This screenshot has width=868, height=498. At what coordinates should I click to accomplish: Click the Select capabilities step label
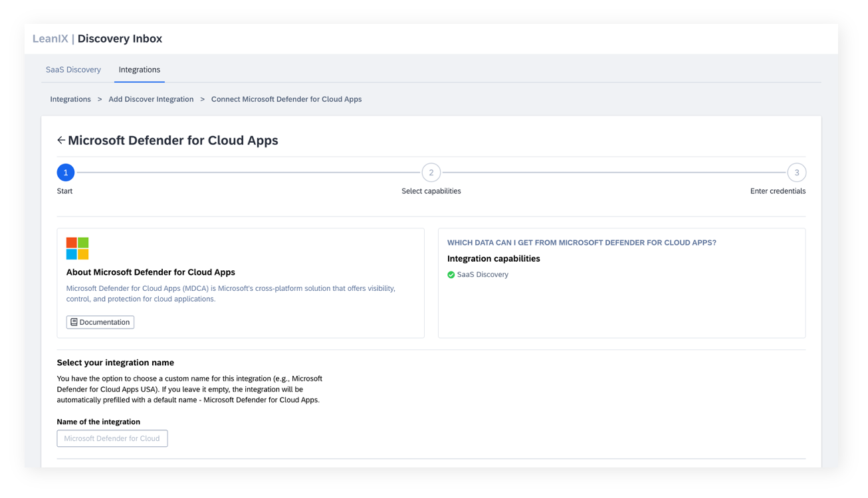431,191
